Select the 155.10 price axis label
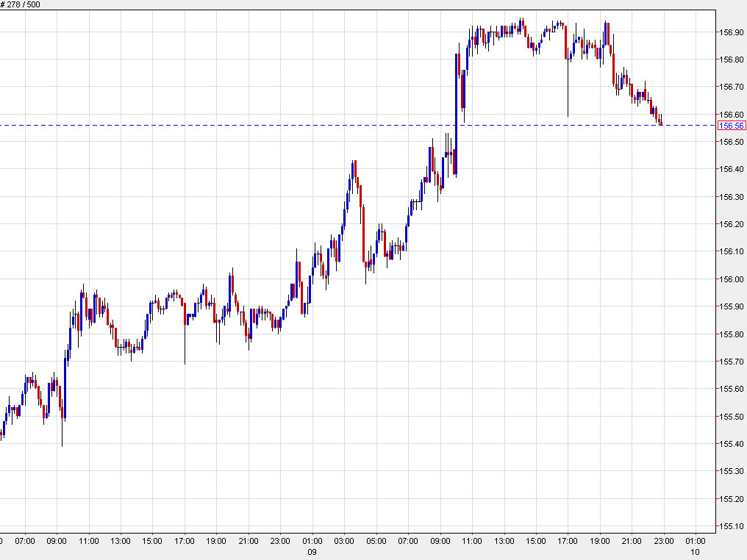 (730, 526)
